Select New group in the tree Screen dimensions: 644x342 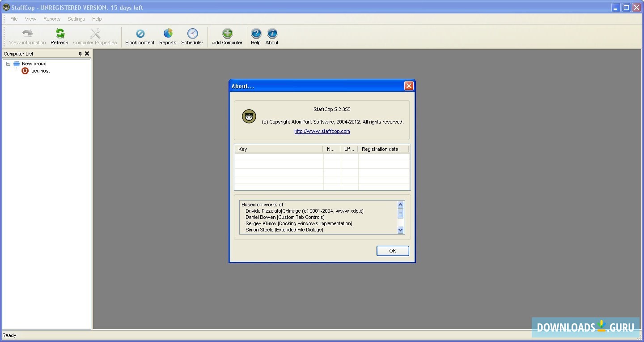[34, 64]
